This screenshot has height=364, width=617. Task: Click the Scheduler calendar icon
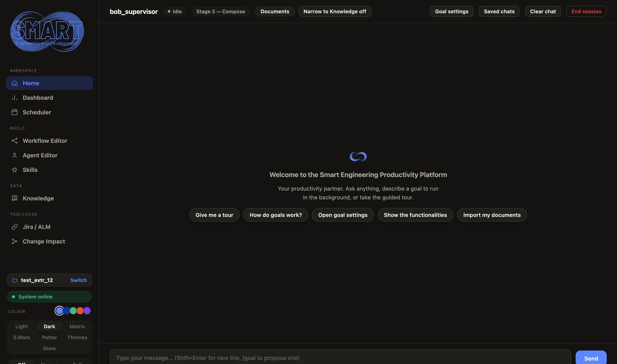(x=14, y=112)
